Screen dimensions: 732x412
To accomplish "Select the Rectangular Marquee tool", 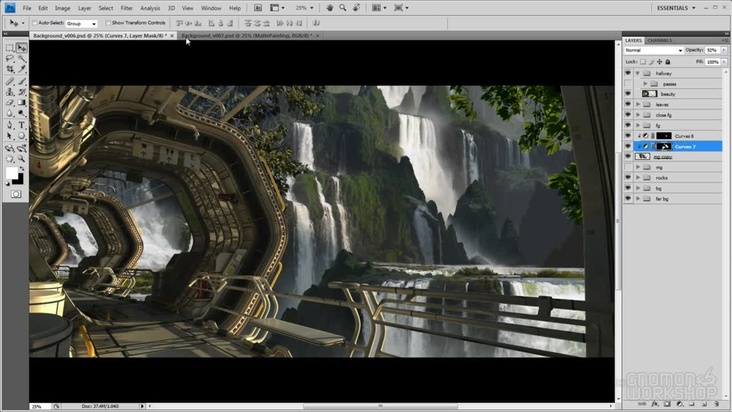I will click(10, 48).
